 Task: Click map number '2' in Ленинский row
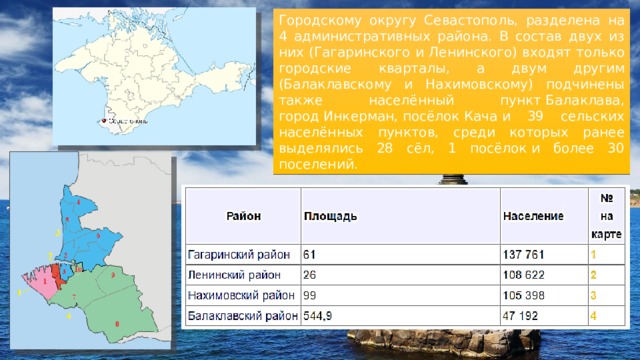[593, 275]
